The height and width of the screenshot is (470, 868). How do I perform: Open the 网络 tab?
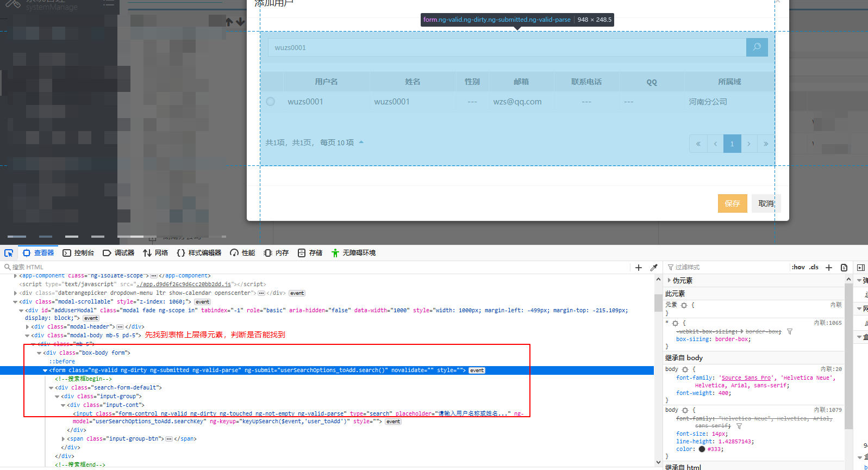point(155,253)
